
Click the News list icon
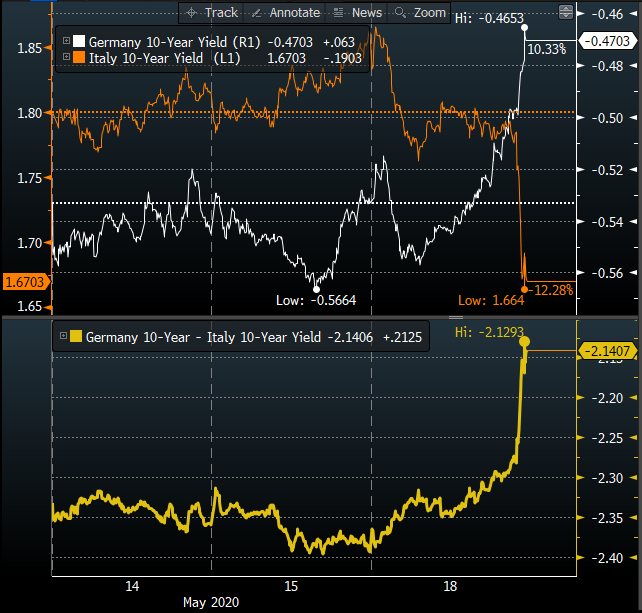pyautogui.click(x=337, y=12)
